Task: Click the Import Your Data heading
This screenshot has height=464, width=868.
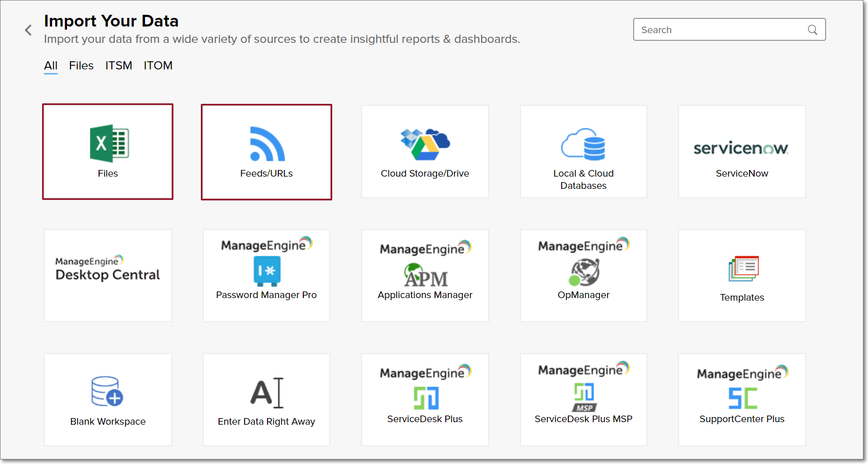Action: click(111, 21)
